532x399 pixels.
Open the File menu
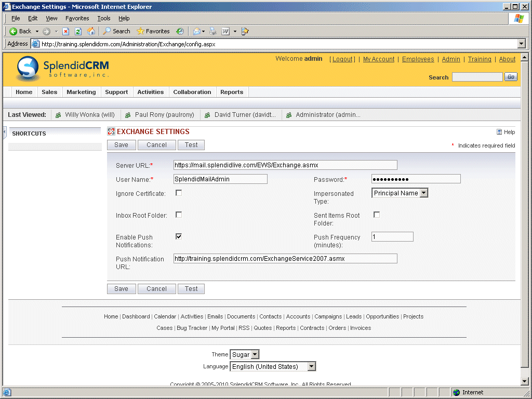click(16, 18)
